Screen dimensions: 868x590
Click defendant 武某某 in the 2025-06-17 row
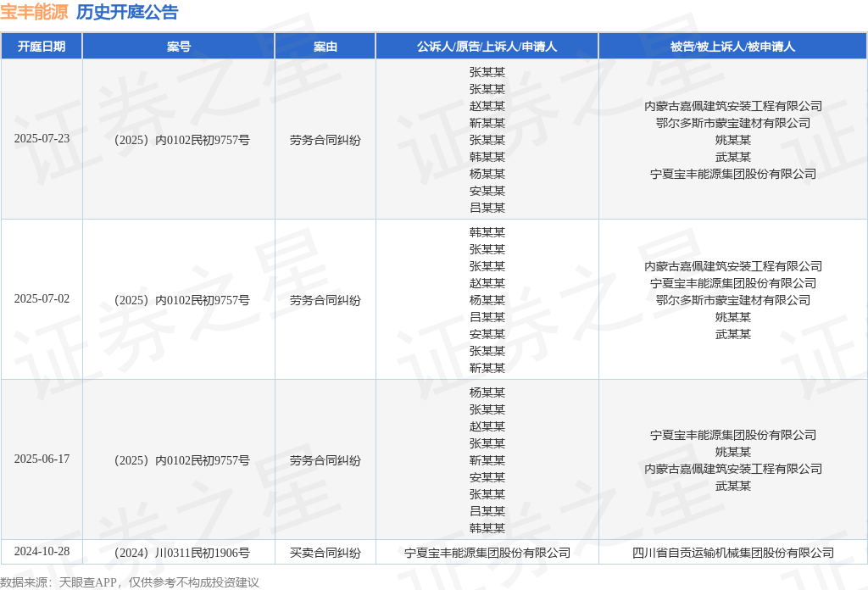tap(733, 486)
